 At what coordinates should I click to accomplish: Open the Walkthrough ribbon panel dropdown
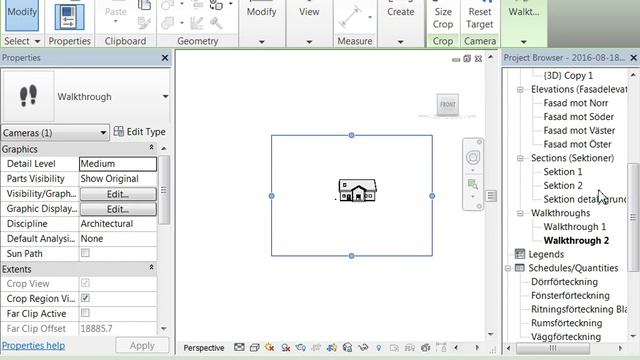pos(524,42)
